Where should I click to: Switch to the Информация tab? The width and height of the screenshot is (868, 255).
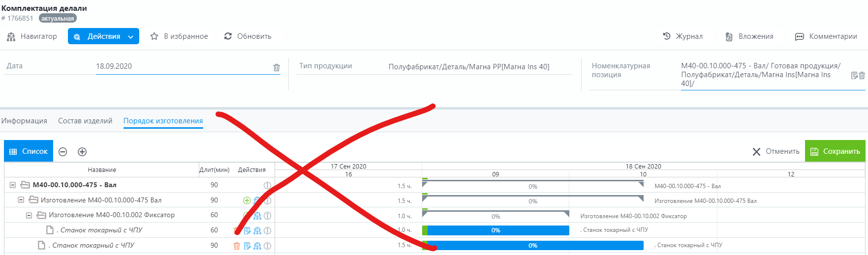[24, 121]
